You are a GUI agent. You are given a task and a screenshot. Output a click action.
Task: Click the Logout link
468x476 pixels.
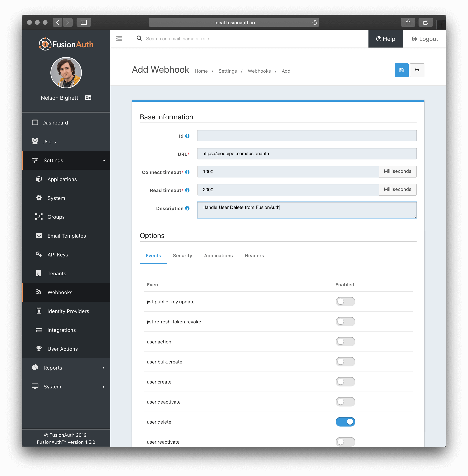pyautogui.click(x=425, y=39)
